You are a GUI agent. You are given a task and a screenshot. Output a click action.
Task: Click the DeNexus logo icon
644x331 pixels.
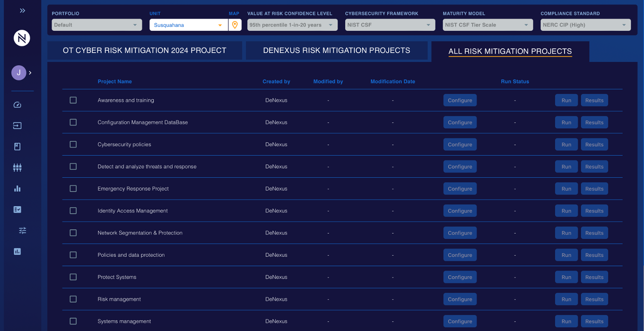22,38
